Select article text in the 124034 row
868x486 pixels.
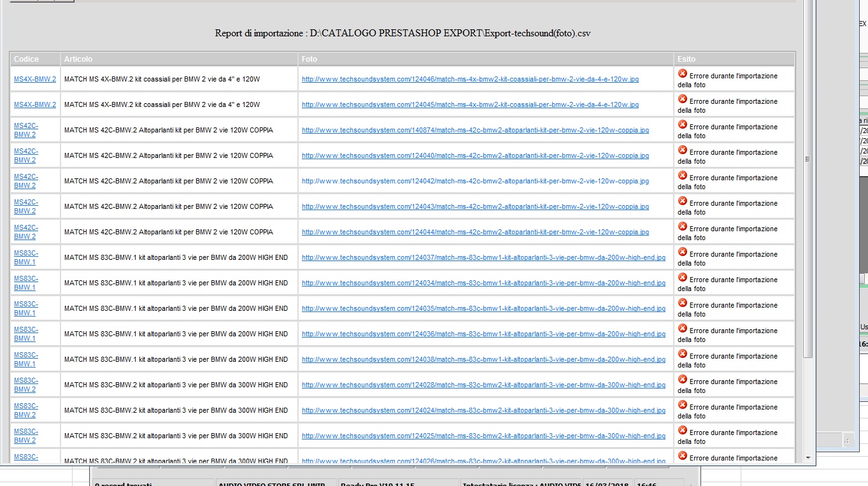[x=176, y=283]
